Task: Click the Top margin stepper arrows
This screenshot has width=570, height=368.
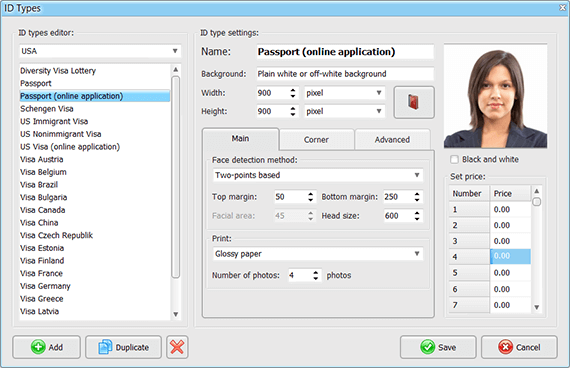Action: 310,197
